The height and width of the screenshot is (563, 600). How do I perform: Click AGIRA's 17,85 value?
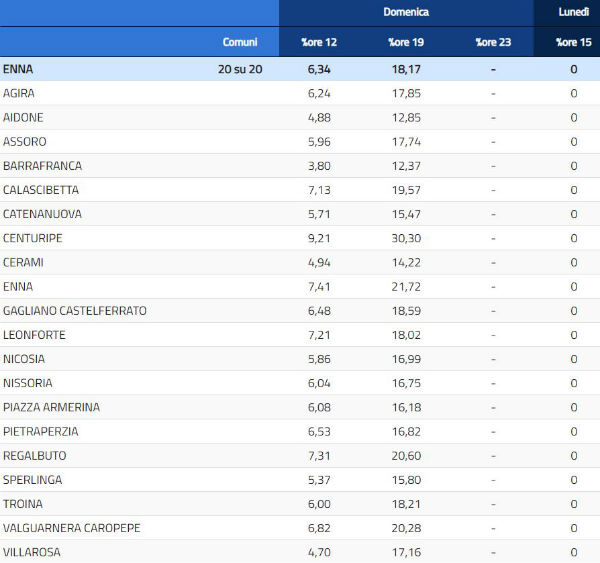[x=406, y=93]
